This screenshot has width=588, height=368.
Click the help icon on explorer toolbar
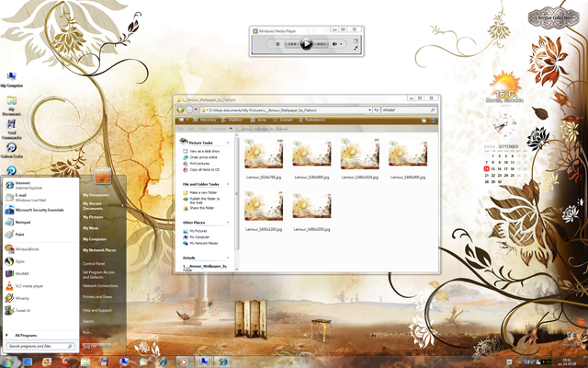pyautogui.click(x=433, y=121)
